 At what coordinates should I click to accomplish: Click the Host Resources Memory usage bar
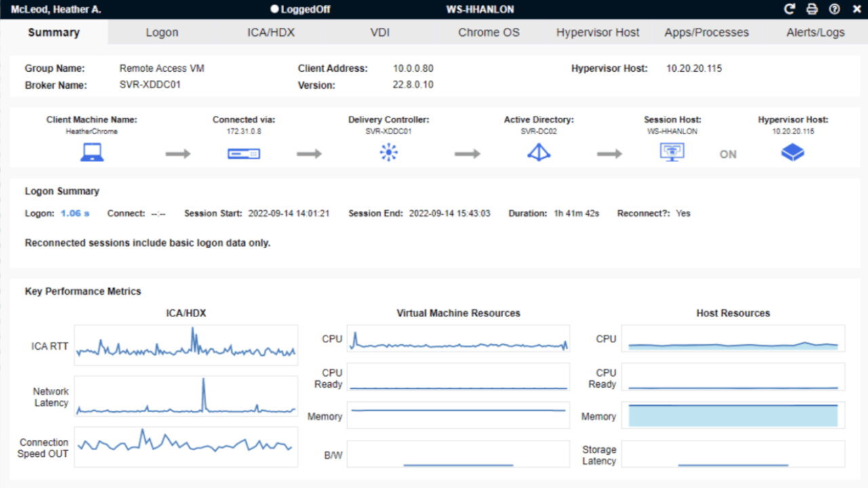733,415
